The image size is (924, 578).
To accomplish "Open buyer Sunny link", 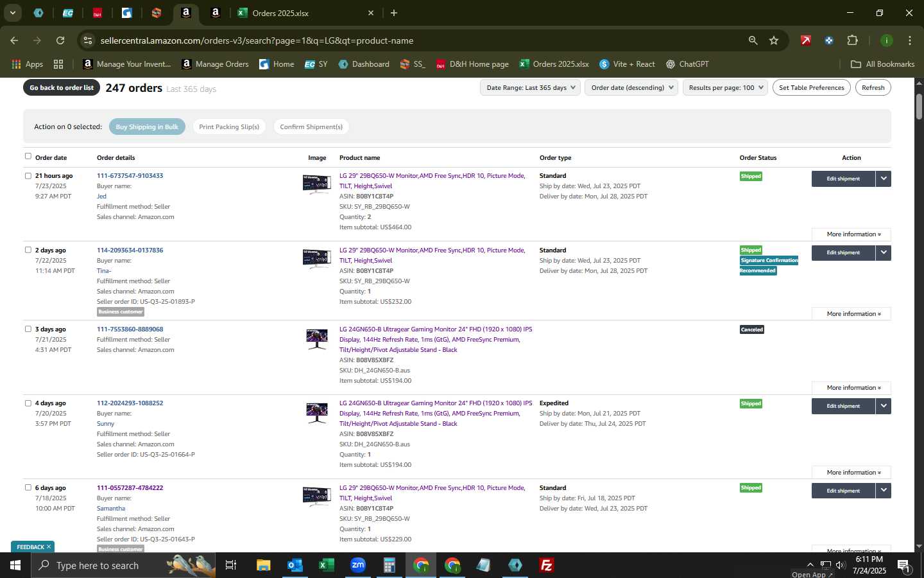I will [105, 424].
